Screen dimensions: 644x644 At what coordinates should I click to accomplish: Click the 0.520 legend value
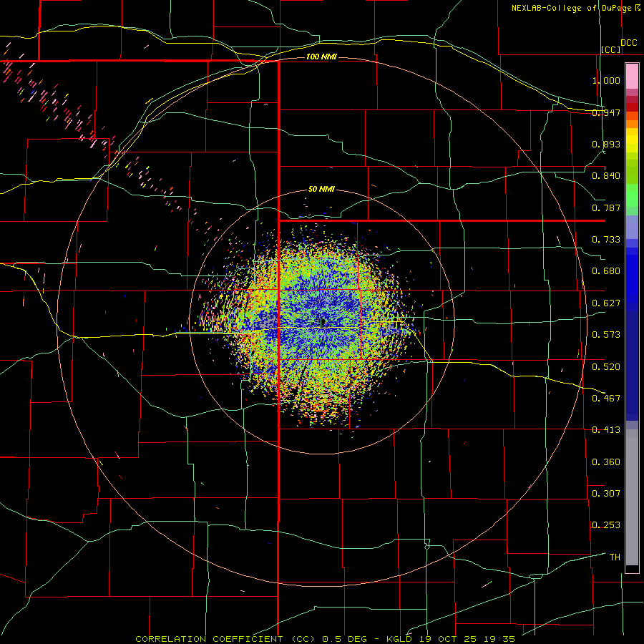coord(606,366)
